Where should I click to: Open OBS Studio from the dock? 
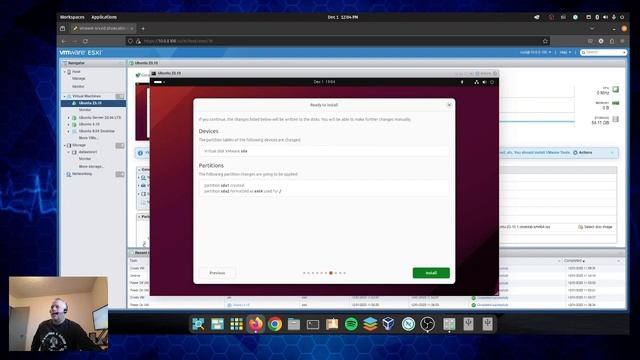(427, 324)
